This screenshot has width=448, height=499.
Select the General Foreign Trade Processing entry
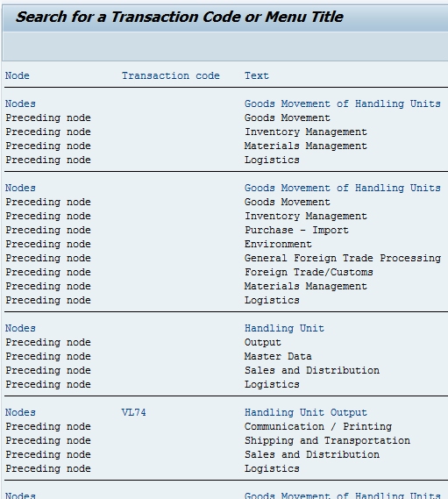click(x=343, y=258)
